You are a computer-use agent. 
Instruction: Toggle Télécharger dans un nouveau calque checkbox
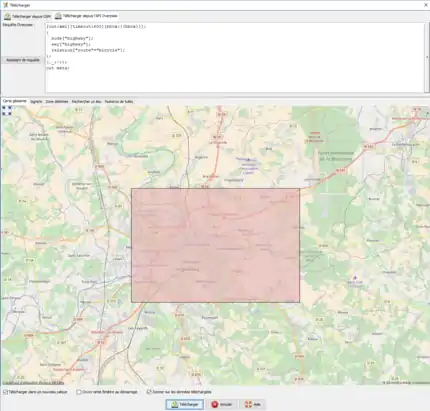click(5, 392)
